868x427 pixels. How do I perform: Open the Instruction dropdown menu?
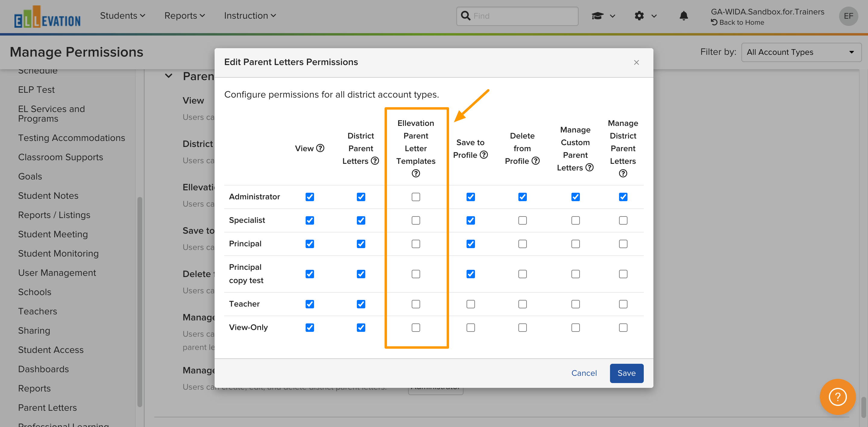250,16
